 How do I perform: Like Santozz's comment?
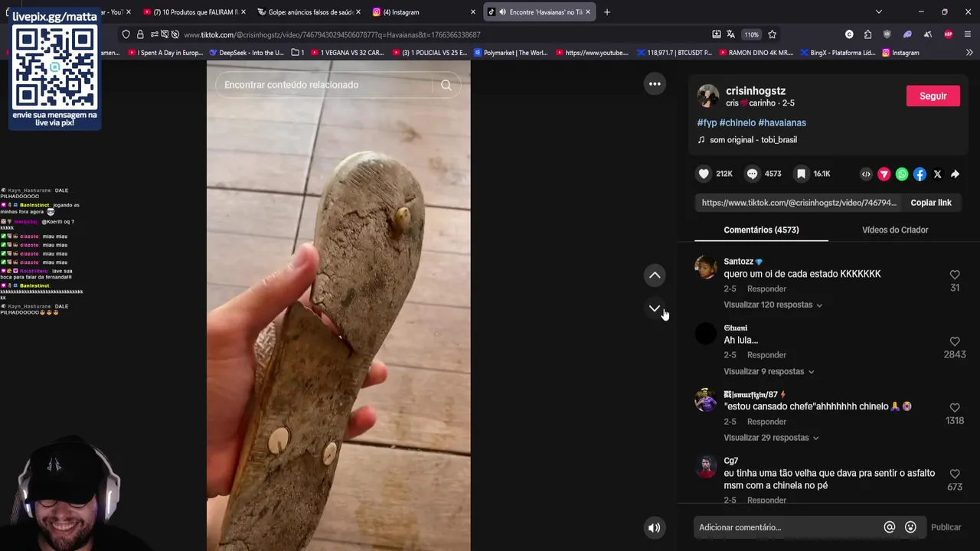click(x=955, y=275)
